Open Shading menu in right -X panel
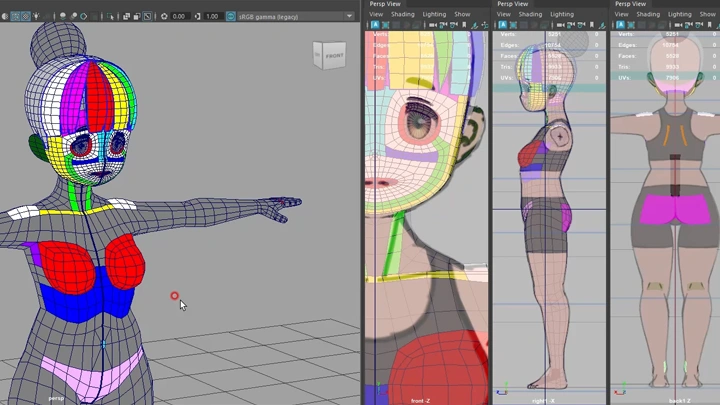This screenshot has width=720, height=405. [x=530, y=14]
